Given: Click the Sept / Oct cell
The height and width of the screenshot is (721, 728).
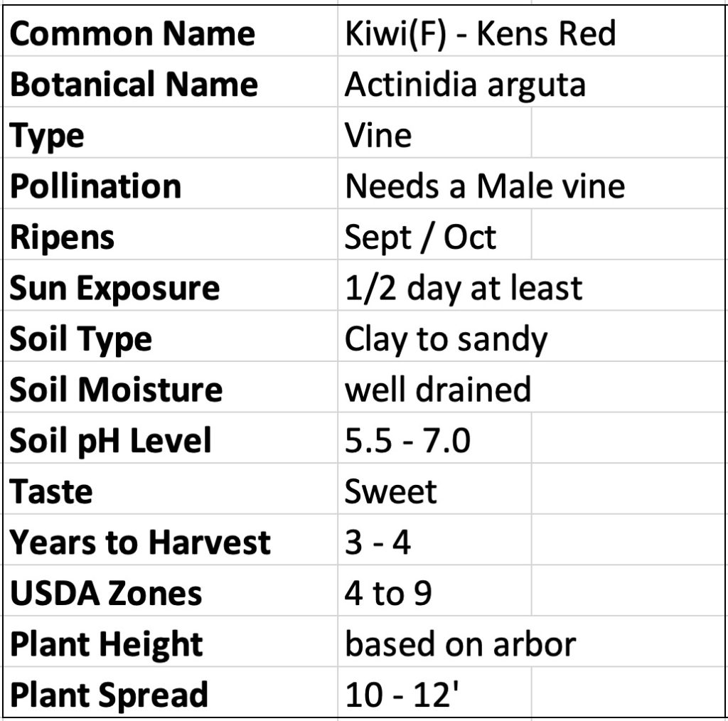Looking at the screenshot, I should click(x=420, y=237).
